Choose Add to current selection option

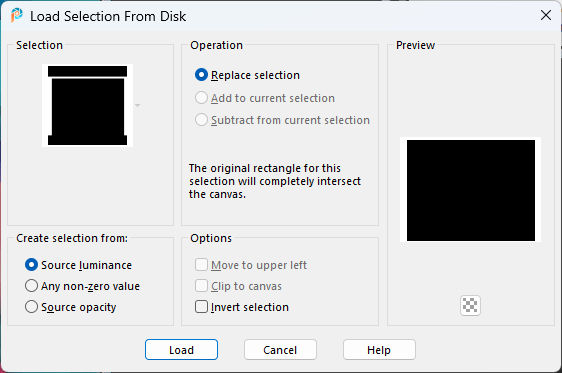coord(201,98)
